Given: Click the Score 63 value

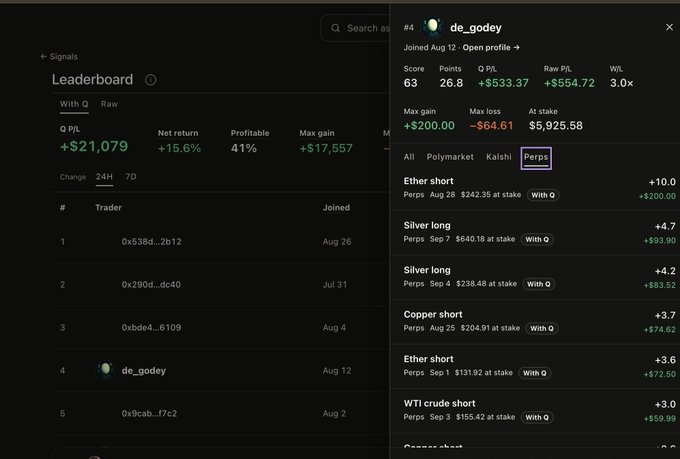Looking at the screenshot, I should point(410,83).
